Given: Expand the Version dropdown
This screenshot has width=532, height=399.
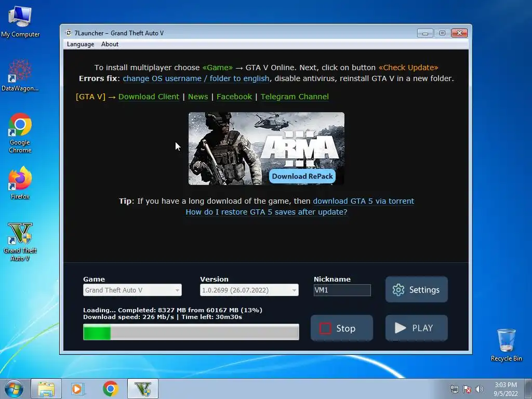Looking at the screenshot, I should point(249,290).
